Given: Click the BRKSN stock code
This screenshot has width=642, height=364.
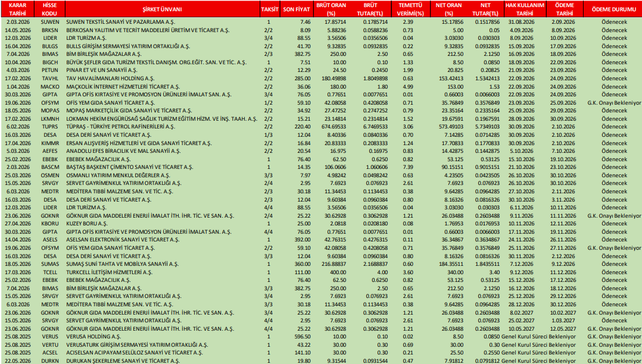Looking at the screenshot, I should tap(51, 30).
